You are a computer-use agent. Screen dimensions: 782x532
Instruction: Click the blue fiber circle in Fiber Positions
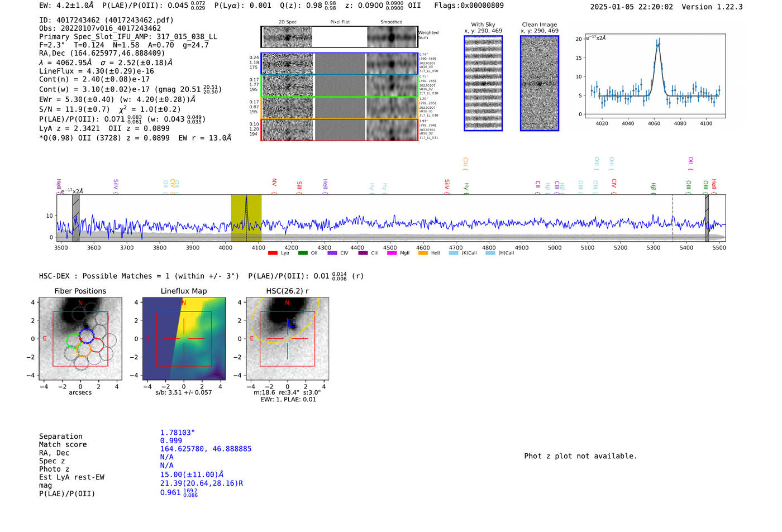[x=87, y=335]
